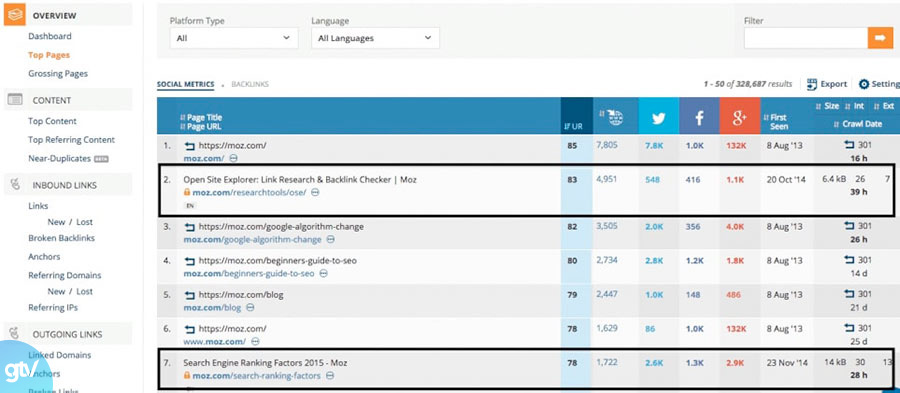This screenshot has width=900, height=393.
Task: Open Linked Domains in sidebar
Action: point(60,355)
